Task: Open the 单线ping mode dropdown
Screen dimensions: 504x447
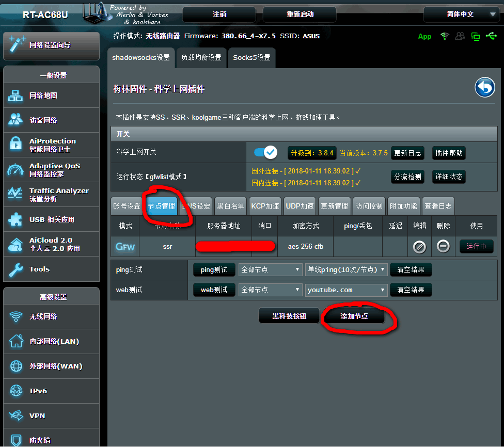Action: [346, 269]
